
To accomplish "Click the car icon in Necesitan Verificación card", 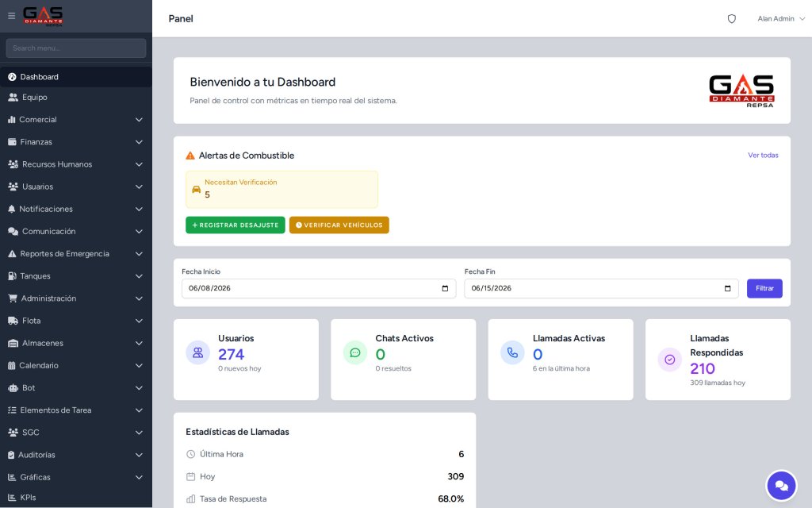I will coord(197,190).
